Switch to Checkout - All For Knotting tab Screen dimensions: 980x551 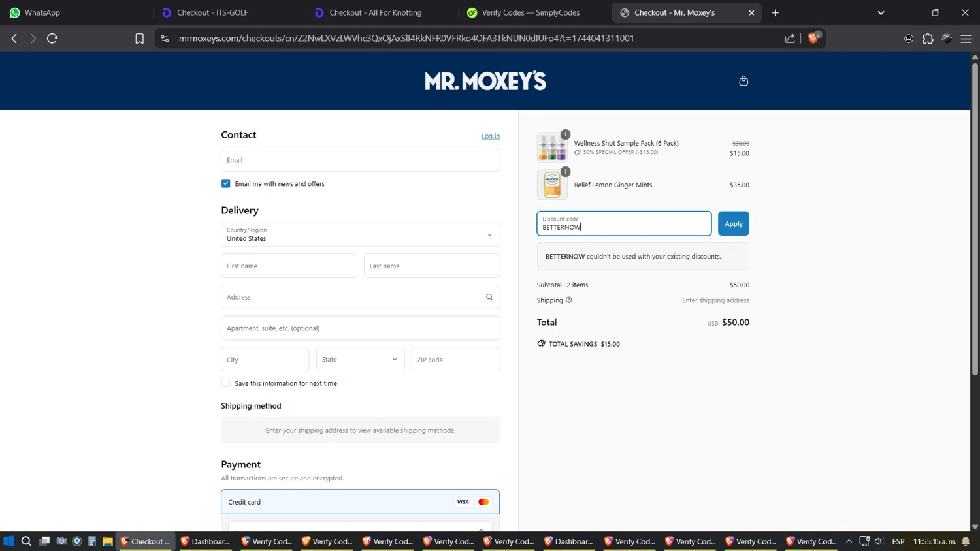(380, 12)
